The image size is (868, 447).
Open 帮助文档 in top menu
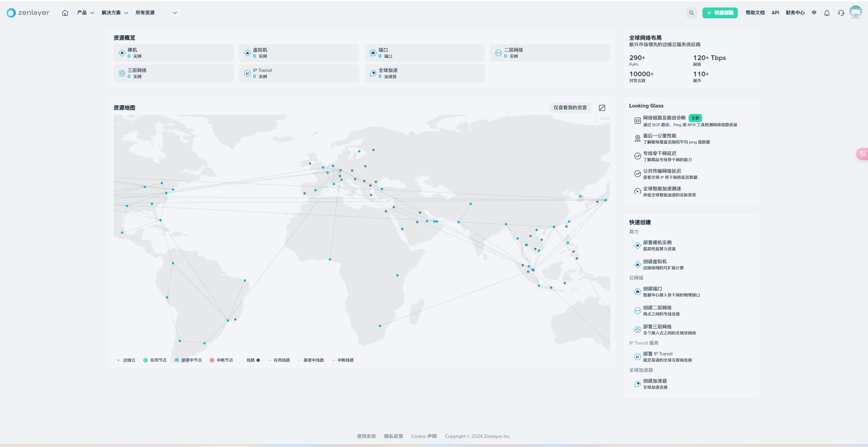point(755,13)
